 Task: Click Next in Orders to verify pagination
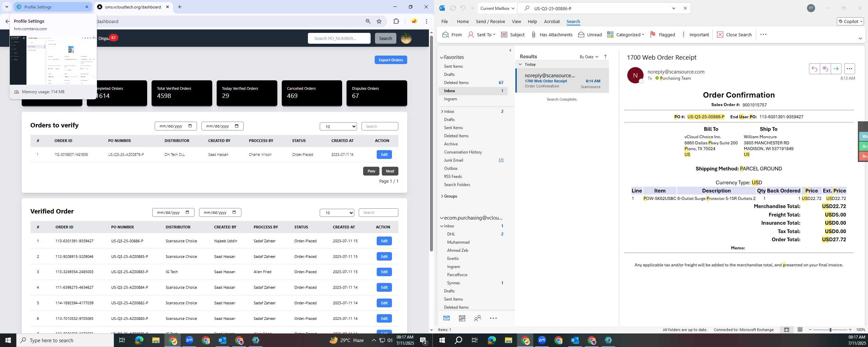390,171
